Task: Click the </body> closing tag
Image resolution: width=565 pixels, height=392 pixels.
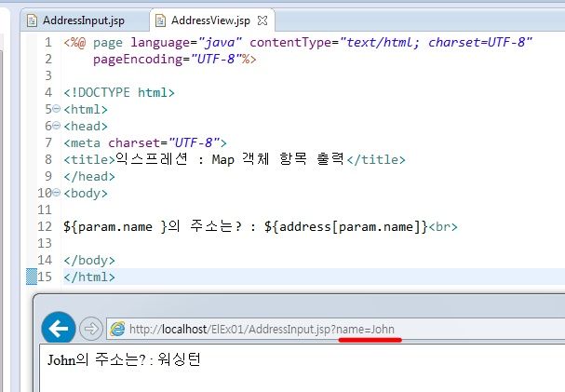Action: [89, 260]
